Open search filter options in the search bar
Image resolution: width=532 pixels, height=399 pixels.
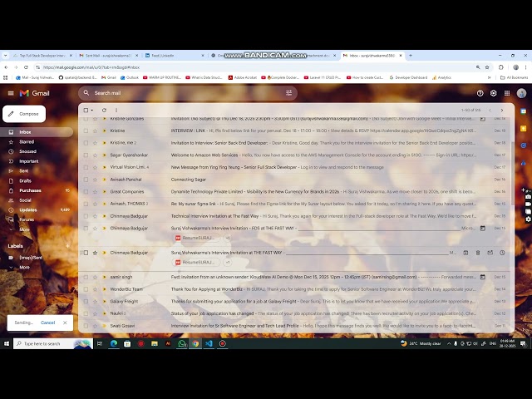[x=288, y=92]
